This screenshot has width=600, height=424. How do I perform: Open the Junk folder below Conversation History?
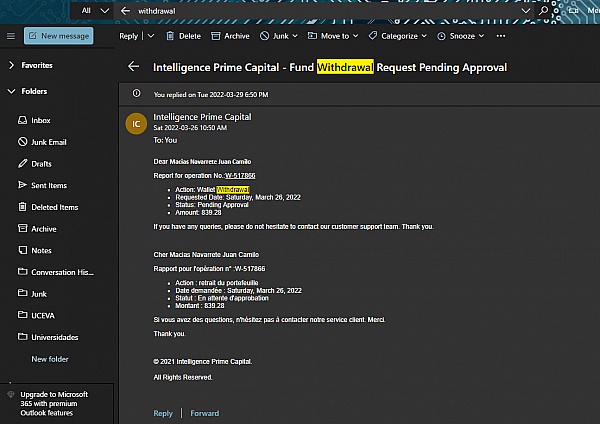tap(33, 294)
